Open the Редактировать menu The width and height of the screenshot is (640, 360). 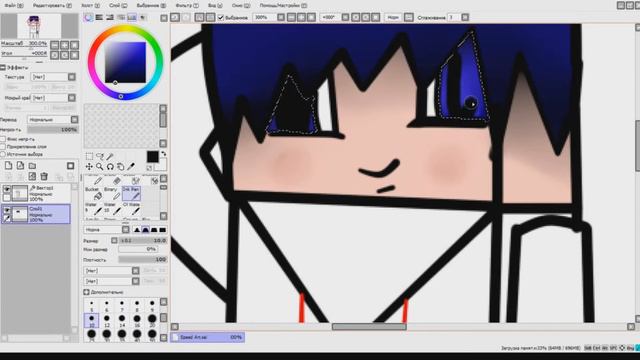coord(52,6)
